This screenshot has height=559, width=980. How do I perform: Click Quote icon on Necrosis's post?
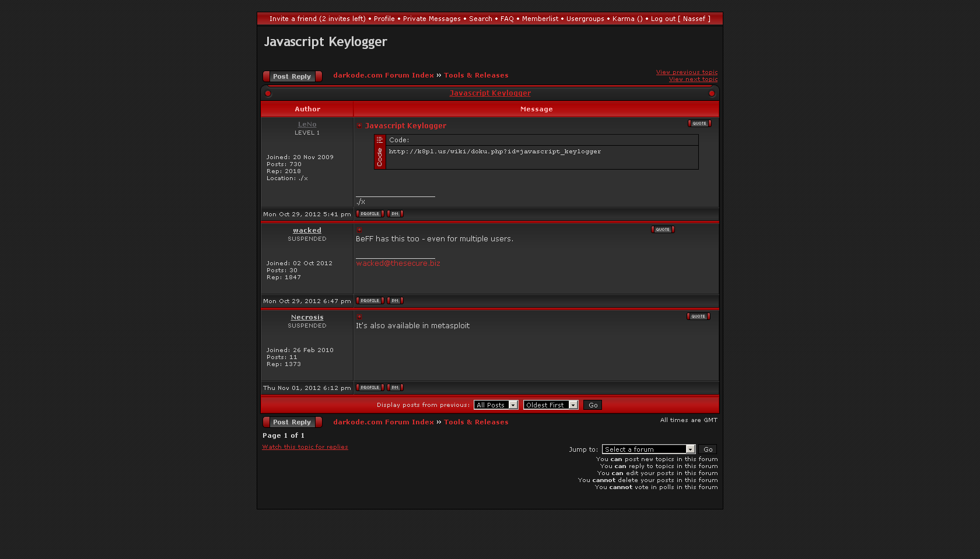click(x=698, y=317)
